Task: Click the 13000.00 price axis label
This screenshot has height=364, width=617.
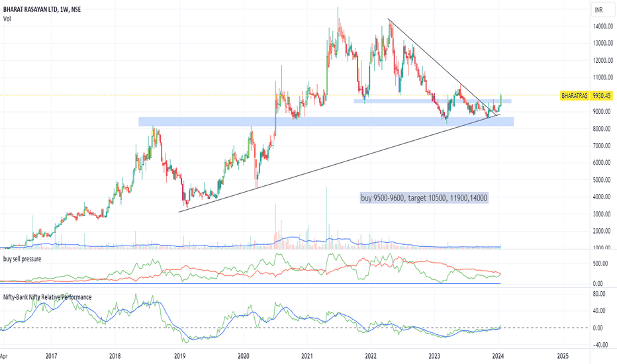Action: (602, 43)
